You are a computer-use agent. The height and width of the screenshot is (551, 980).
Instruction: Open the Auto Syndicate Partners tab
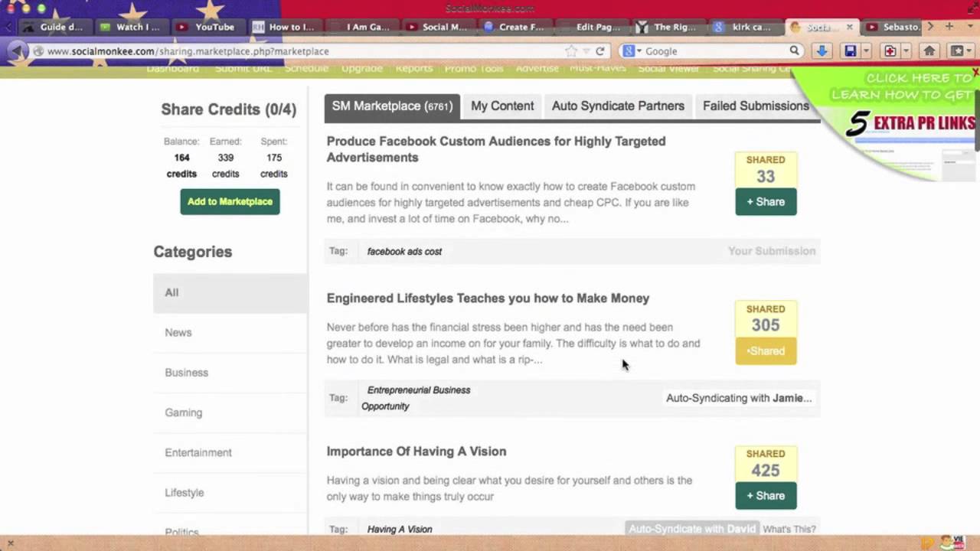(618, 106)
